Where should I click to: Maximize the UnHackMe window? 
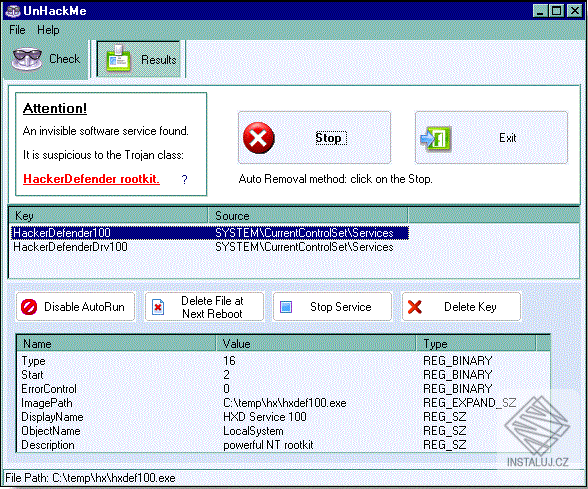click(556, 10)
